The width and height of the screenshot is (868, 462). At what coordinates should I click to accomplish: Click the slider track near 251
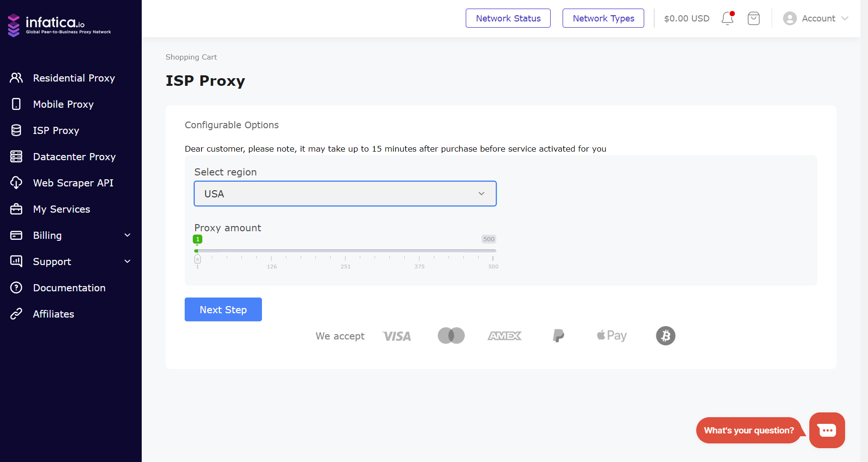click(x=345, y=250)
